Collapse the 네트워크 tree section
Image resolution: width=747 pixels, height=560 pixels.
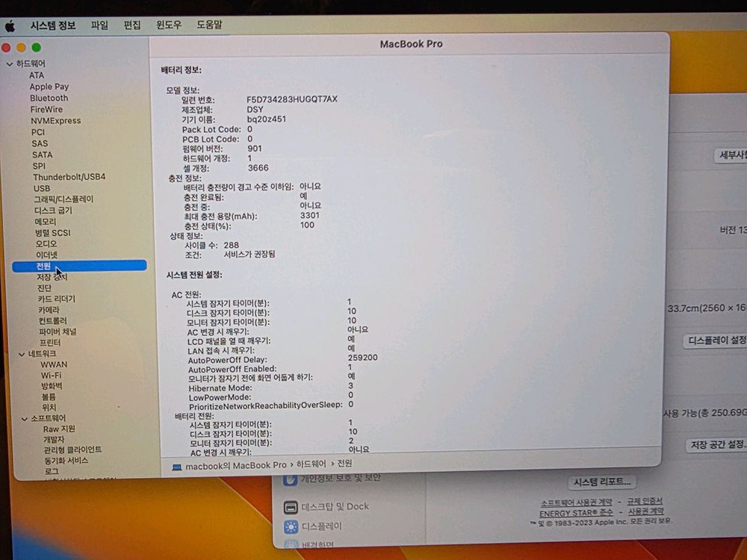coord(22,354)
